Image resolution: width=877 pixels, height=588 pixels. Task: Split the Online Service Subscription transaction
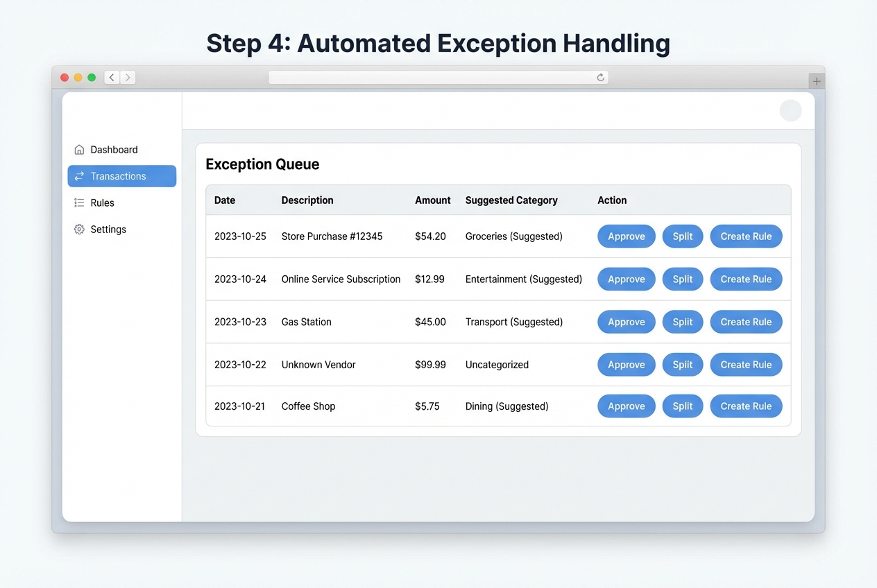pyautogui.click(x=682, y=279)
